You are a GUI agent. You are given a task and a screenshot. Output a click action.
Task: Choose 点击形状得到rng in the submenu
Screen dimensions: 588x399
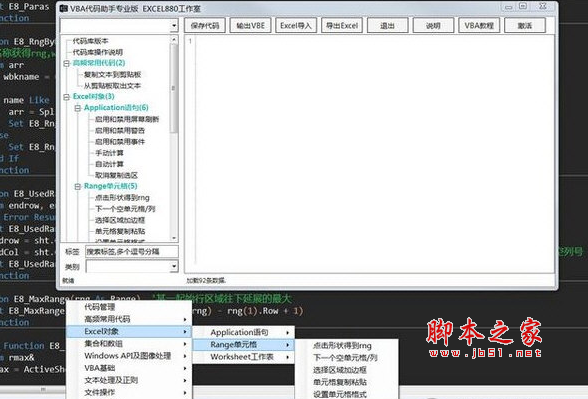pyautogui.click(x=346, y=346)
